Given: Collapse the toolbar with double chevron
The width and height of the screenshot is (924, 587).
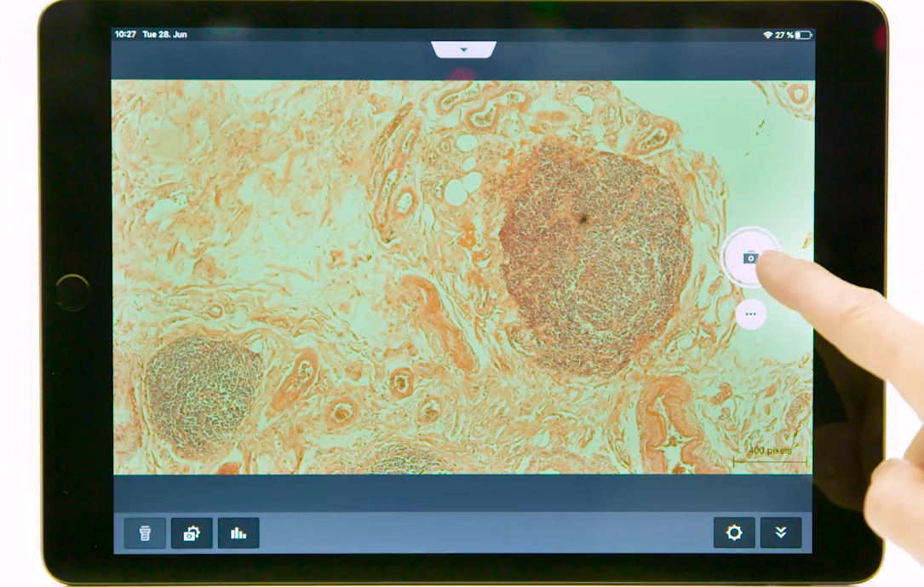Looking at the screenshot, I should coord(781,532).
